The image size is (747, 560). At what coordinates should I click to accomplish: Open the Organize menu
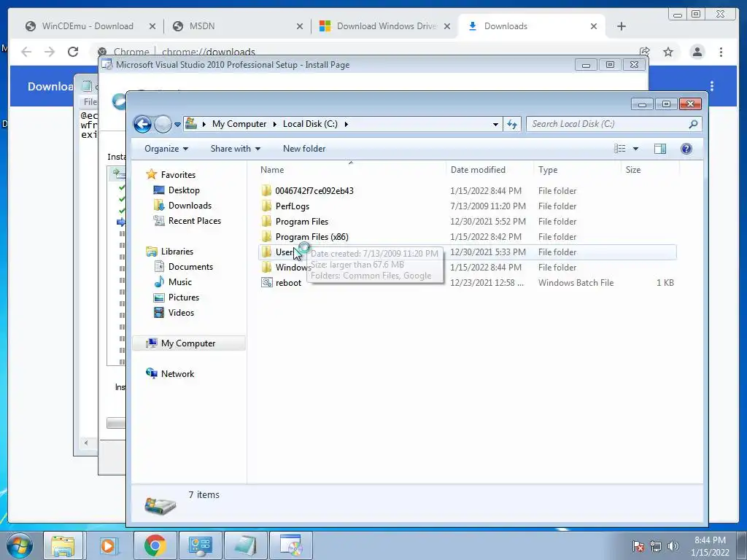[x=166, y=149]
